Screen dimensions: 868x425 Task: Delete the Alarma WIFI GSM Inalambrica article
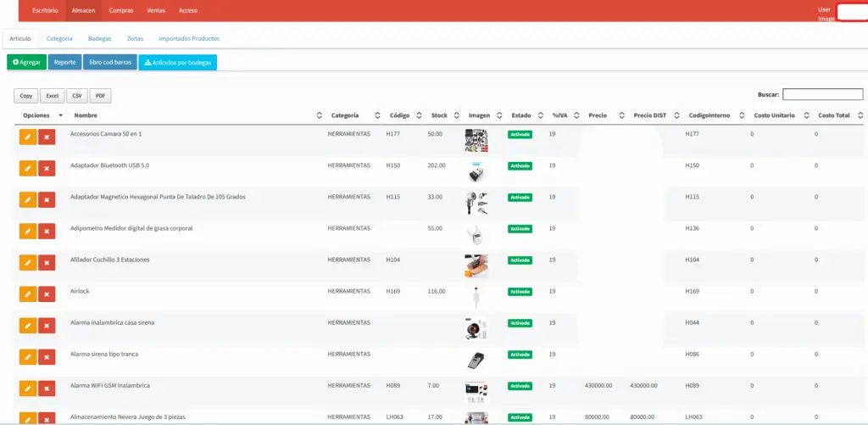coord(47,389)
